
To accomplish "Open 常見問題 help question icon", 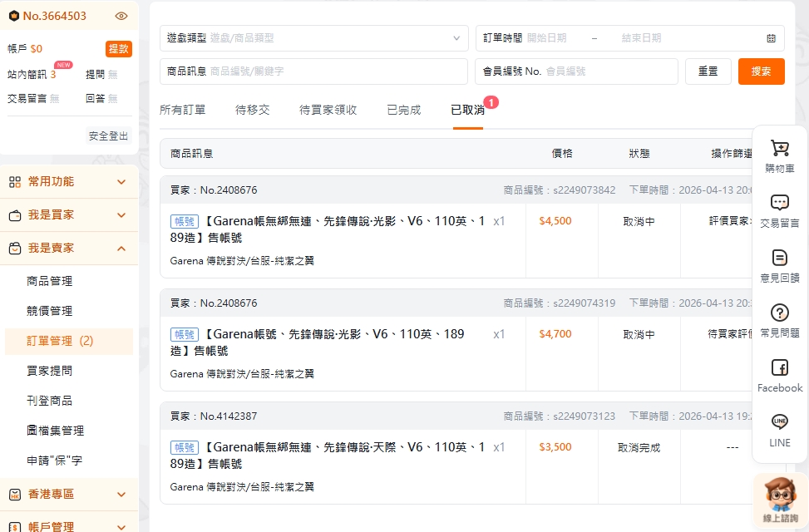I will tap(779, 313).
